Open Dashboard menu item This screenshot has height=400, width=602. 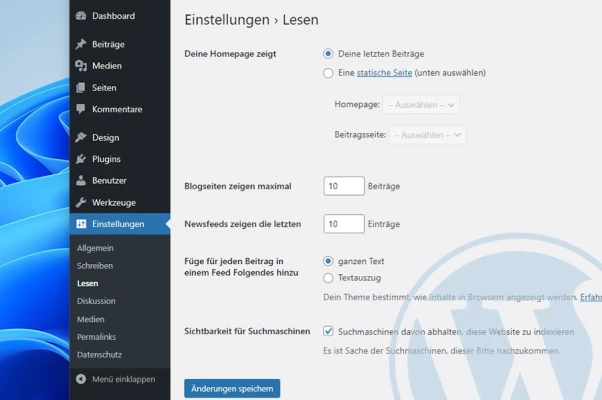(120, 16)
